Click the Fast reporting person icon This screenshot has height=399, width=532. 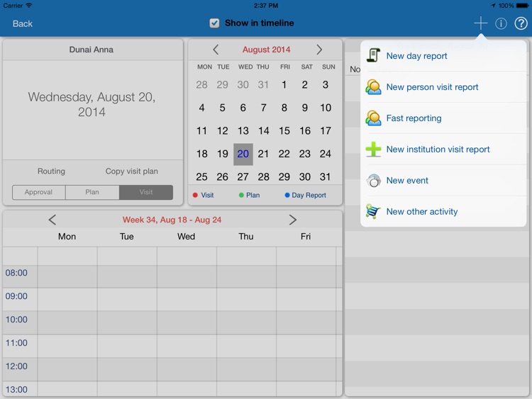click(x=373, y=118)
